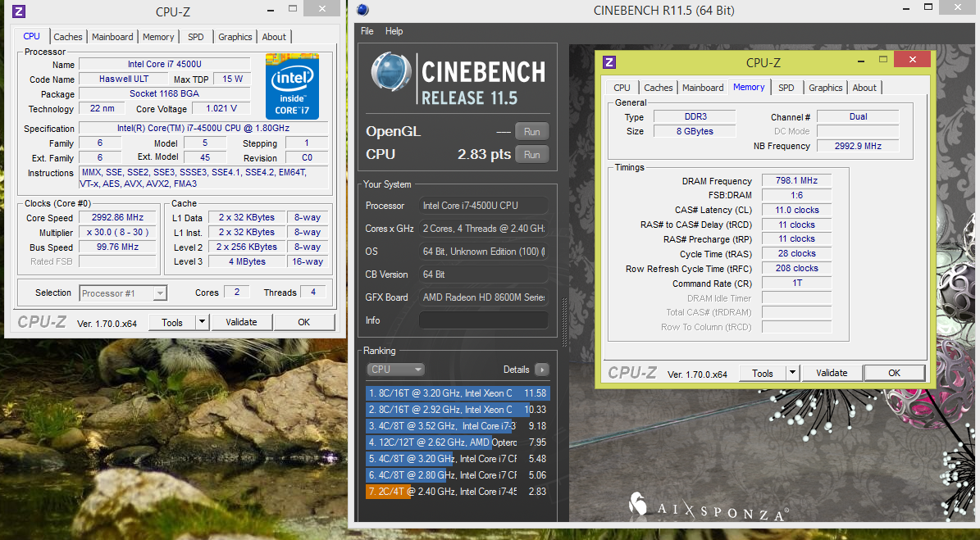
Task: Click the Processor field in Your System
Action: [x=483, y=206]
